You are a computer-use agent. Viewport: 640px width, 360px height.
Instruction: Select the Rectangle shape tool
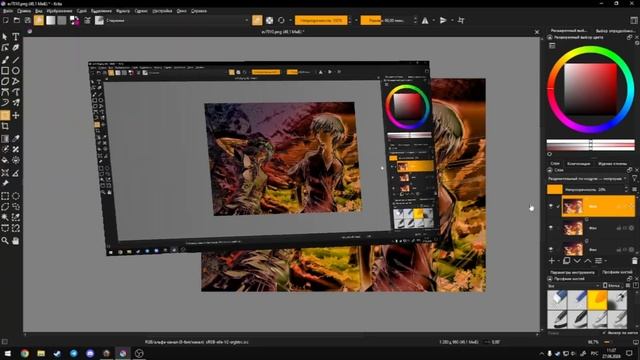(5, 71)
